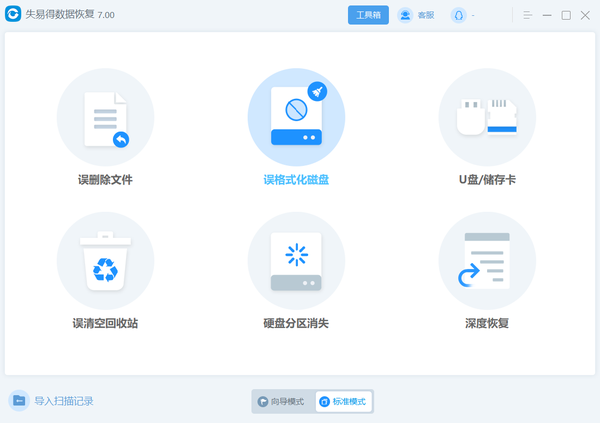Click the 客服 customer service icon
Image resolution: width=600 pixels, height=423 pixels.
pos(405,15)
